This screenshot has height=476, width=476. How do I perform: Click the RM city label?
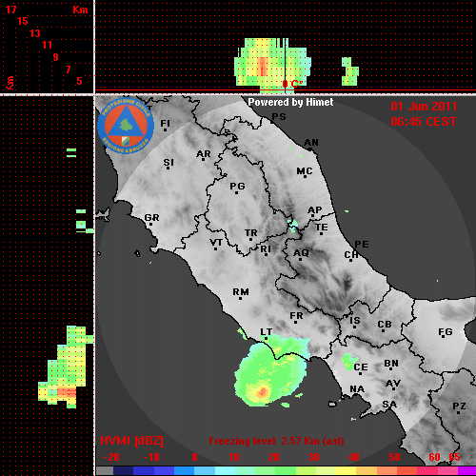(x=241, y=291)
